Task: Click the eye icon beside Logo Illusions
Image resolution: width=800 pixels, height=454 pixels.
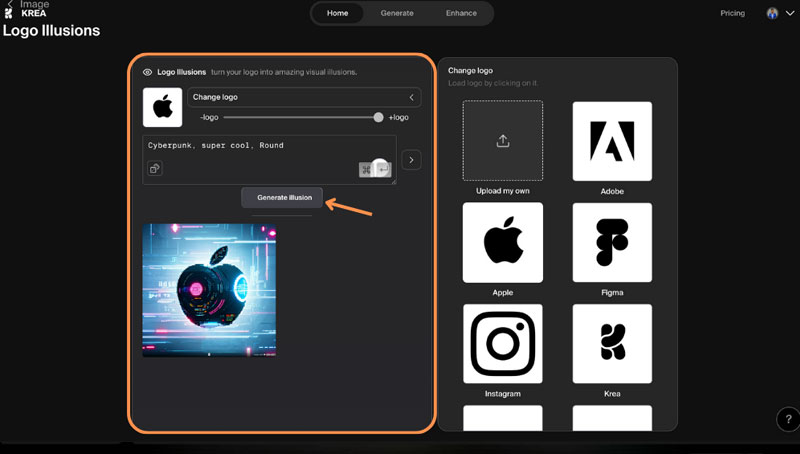Action: [x=147, y=72]
